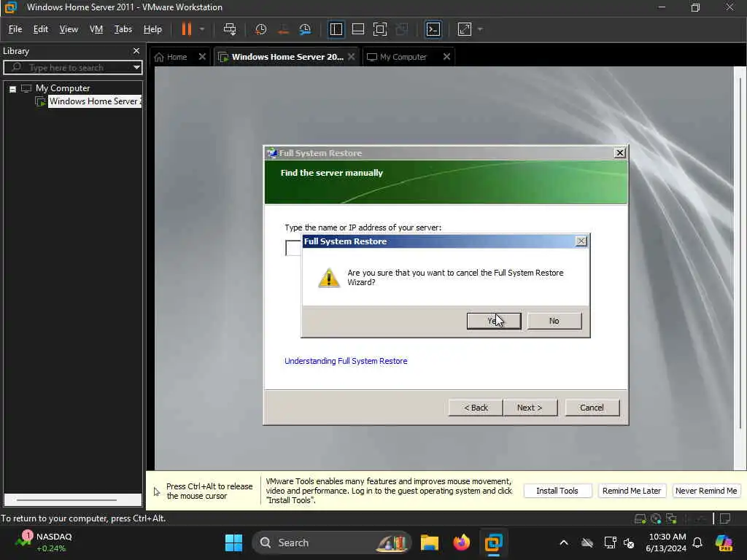Image resolution: width=747 pixels, height=560 pixels.
Task: Open the power options dropdown arrow
Action: 202,29
